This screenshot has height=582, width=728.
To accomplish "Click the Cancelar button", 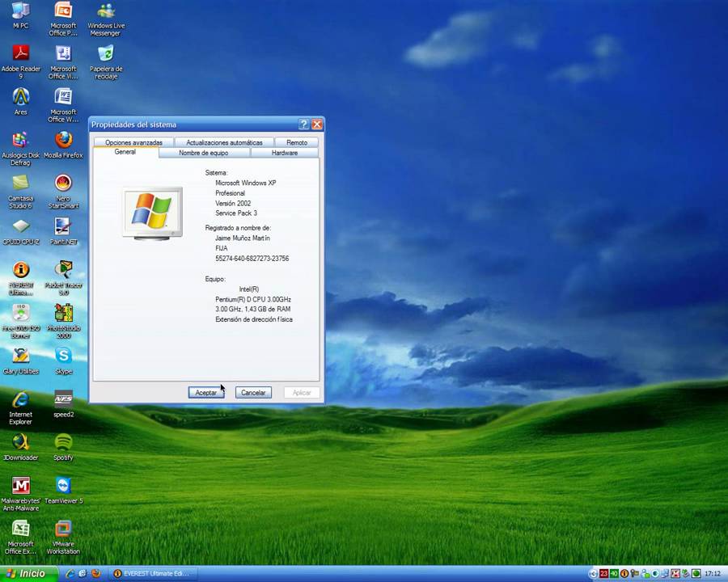I will [x=253, y=393].
